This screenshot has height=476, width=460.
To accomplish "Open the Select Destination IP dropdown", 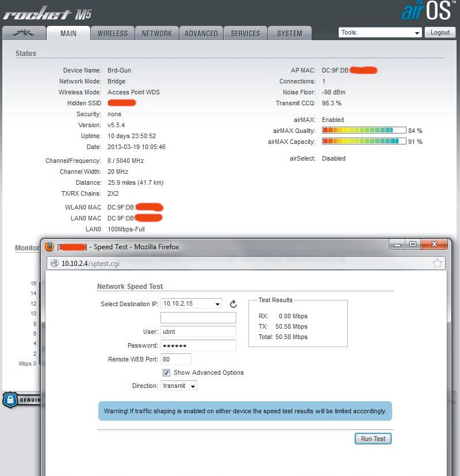I will 191,303.
